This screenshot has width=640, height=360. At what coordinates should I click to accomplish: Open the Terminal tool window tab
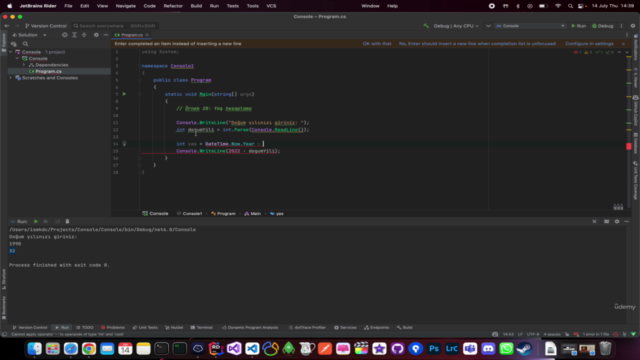(x=202, y=327)
